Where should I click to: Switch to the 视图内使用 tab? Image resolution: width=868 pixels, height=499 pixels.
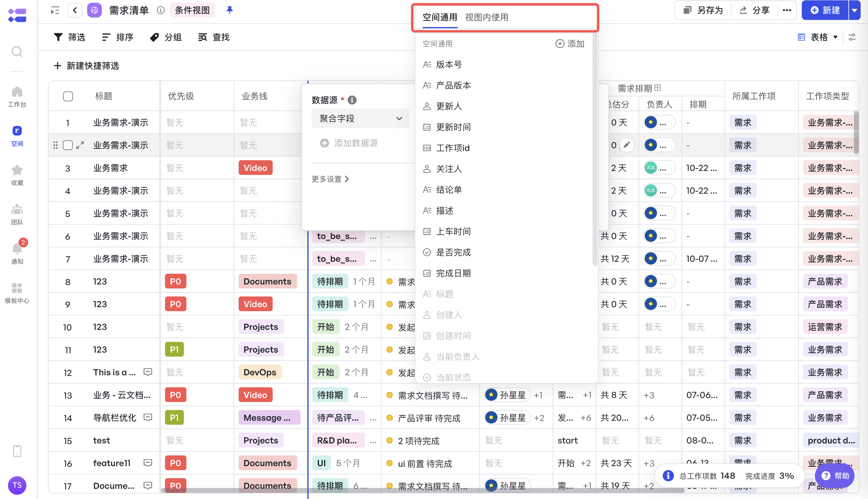(x=486, y=17)
